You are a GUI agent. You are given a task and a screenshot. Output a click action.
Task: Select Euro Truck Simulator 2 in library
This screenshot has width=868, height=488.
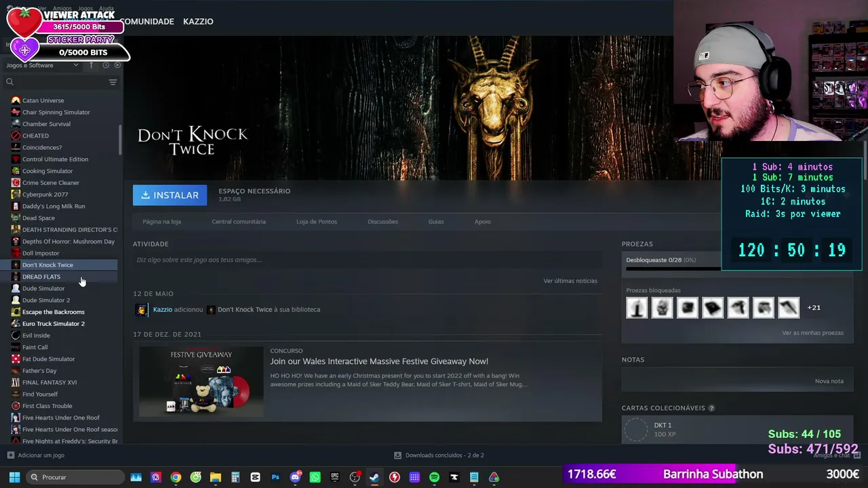point(53,324)
